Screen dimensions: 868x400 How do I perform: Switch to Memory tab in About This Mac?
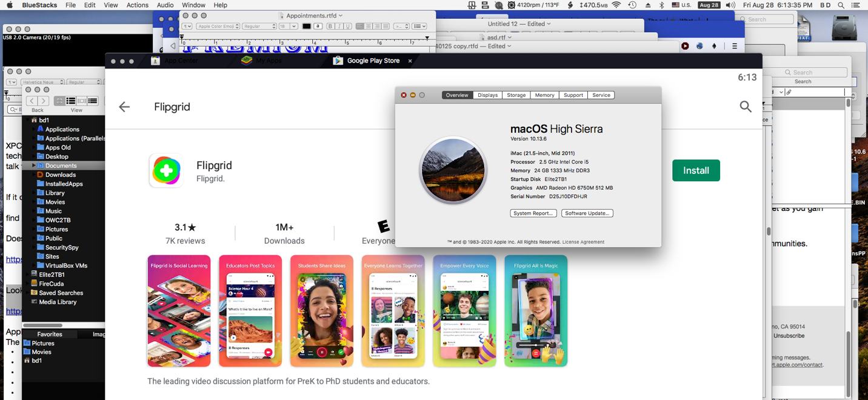(x=544, y=95)
